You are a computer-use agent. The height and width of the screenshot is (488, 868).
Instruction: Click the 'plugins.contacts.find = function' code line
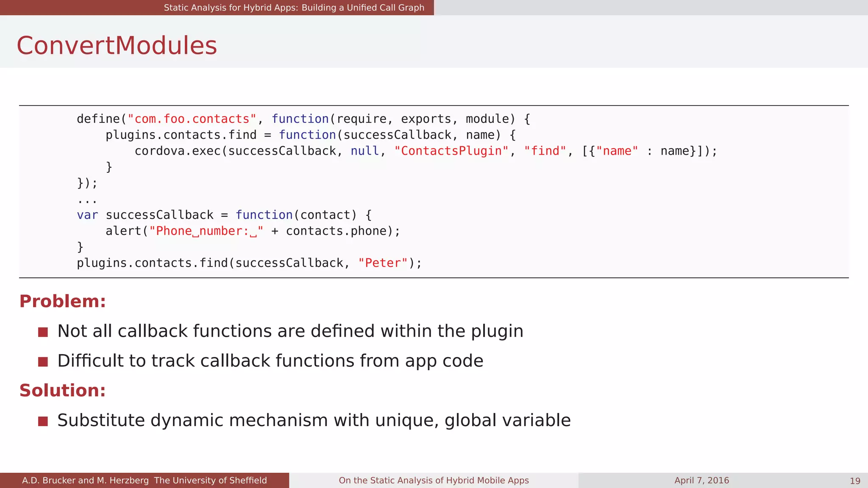coord(311,135)
